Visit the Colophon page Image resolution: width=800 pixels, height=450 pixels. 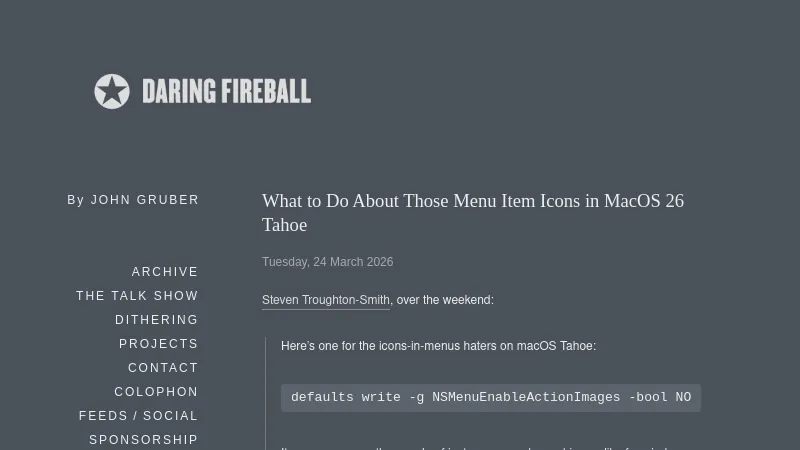(x=156, y=392)
